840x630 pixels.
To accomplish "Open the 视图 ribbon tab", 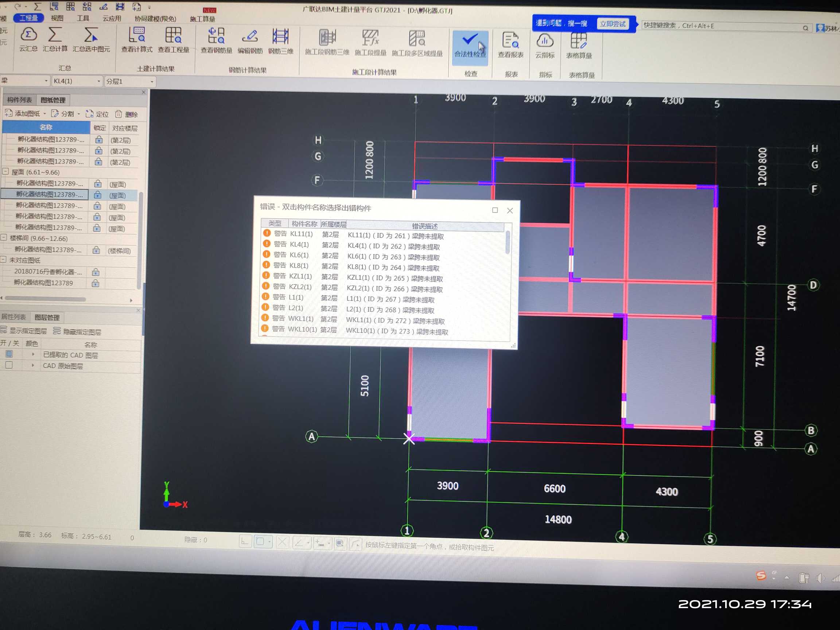I will (x=57, y=18).
